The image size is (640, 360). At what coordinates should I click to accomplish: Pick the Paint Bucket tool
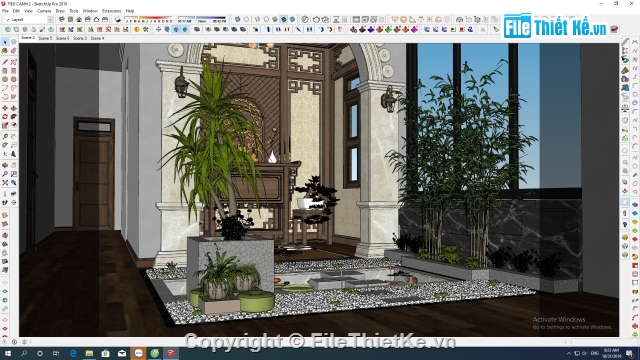5,51
